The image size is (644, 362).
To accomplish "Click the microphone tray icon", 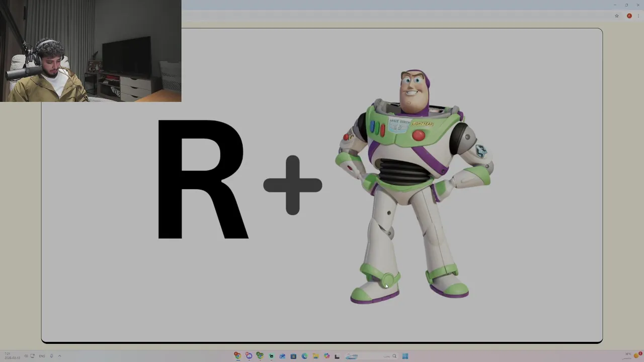I will [x=51, y=356].
